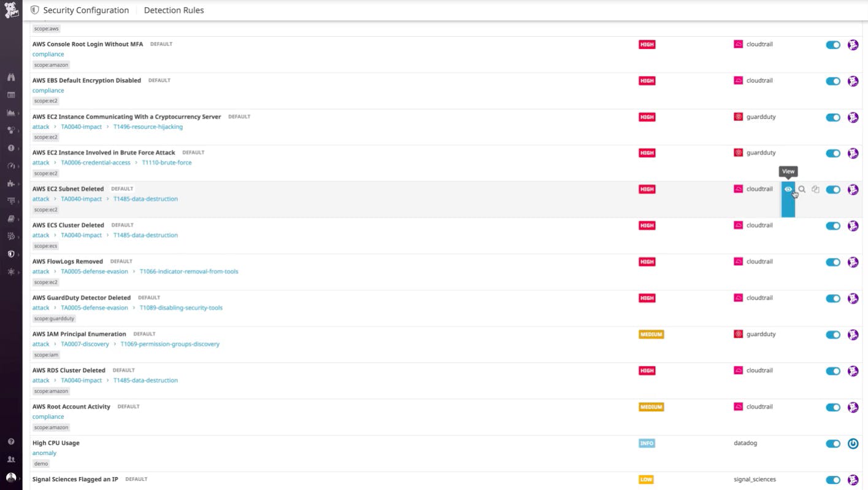This screenshot has width=868, height=490.
Task: Toggle off the High CPU Usage rule
Action: coord(832,443)
